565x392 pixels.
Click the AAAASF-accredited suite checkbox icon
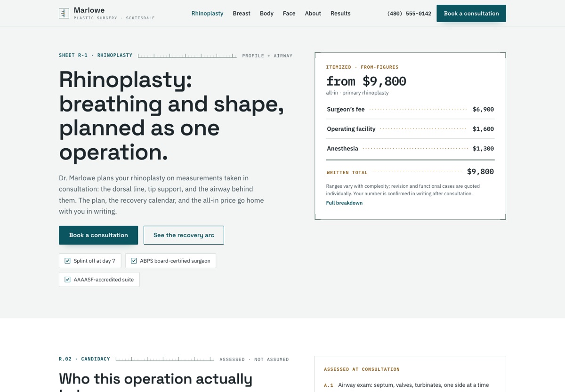tap(67, 280)
